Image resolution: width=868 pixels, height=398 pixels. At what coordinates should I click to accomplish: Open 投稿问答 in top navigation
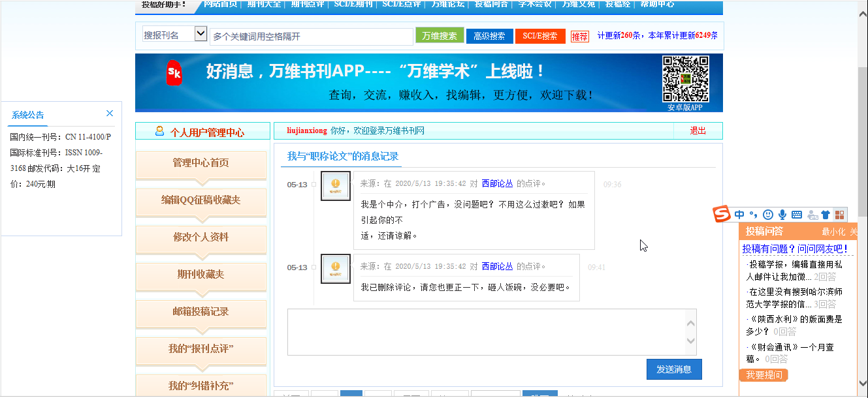491,4
